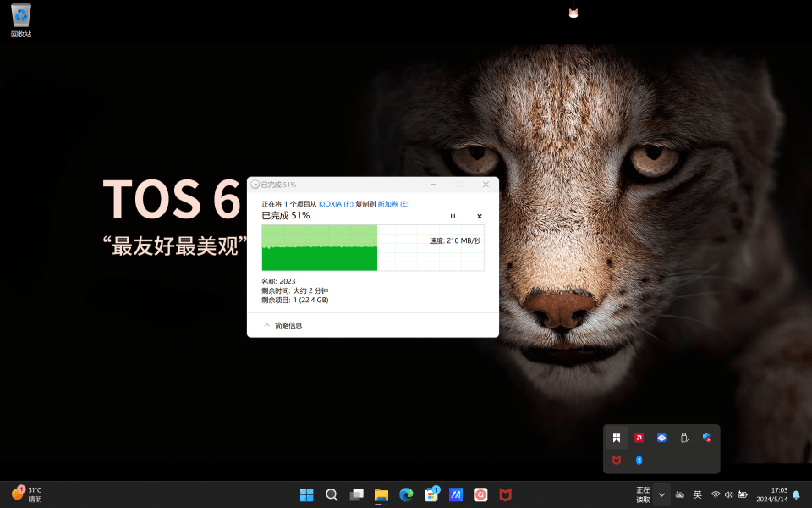
Task: Open Task View on the taskbar
Action: point(356,494)
